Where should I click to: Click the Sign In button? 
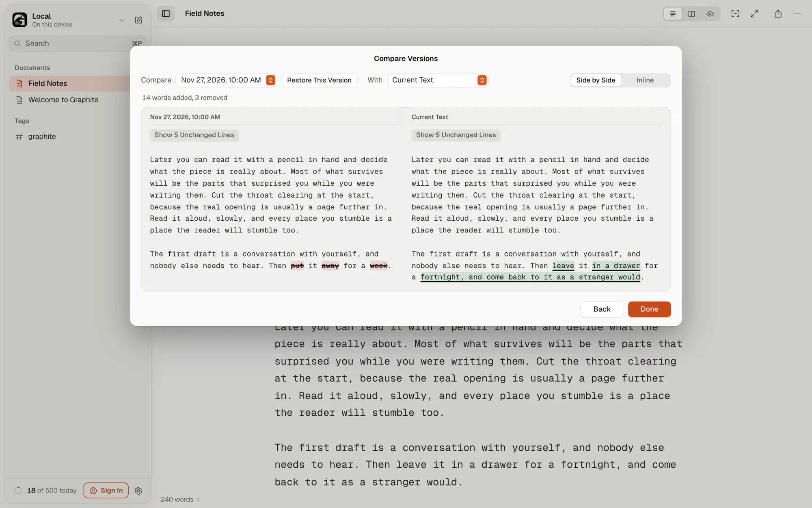[106, 491]
